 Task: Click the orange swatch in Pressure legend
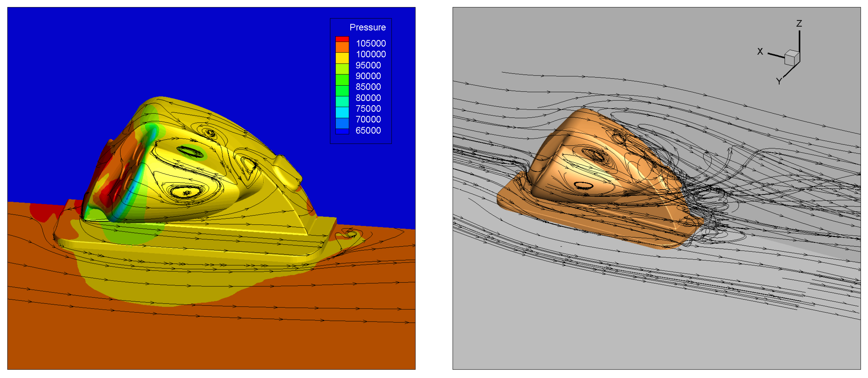pyautogui.click(x=342, y=47)
